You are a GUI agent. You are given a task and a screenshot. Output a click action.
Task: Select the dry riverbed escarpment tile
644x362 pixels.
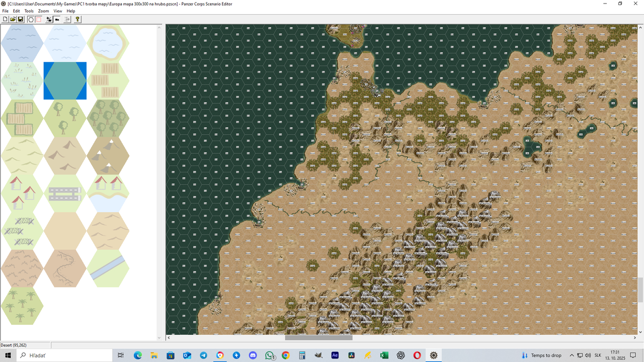[x=65, y=268]
